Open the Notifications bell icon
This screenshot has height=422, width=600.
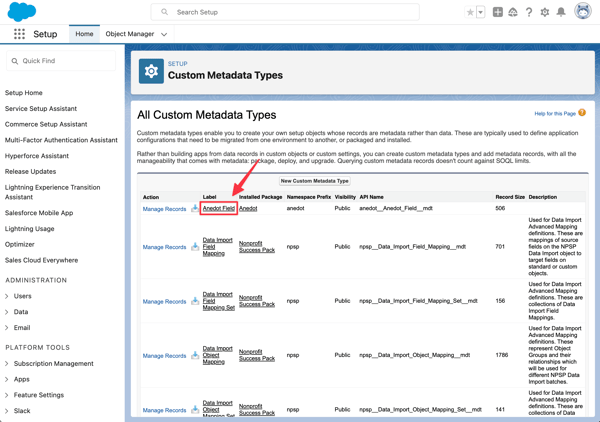click(561, 12)
